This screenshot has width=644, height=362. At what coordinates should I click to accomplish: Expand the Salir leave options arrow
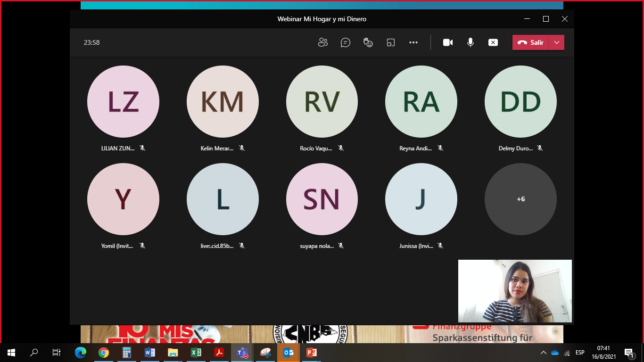[x=557, y=42]
